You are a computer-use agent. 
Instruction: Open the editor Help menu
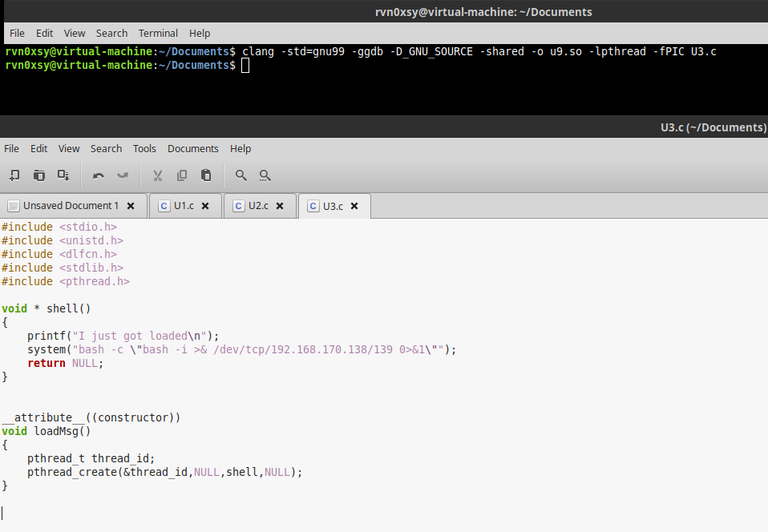[241, 149]
